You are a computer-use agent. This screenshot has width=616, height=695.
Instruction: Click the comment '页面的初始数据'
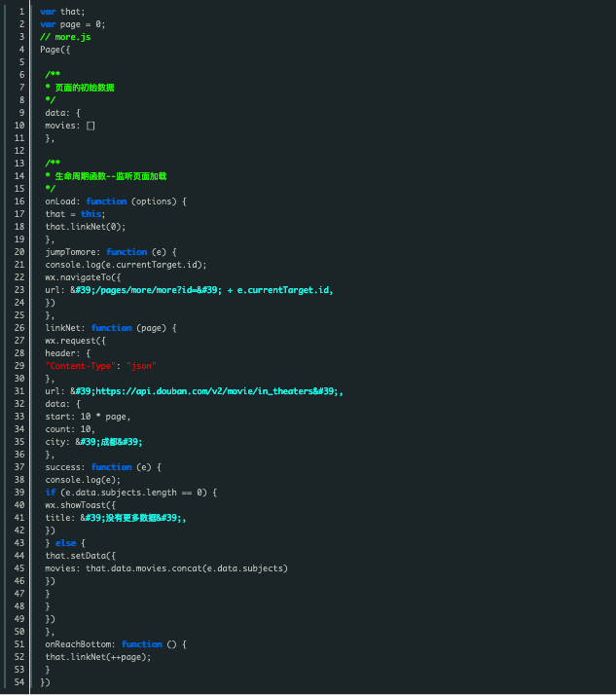pos(85,88)
